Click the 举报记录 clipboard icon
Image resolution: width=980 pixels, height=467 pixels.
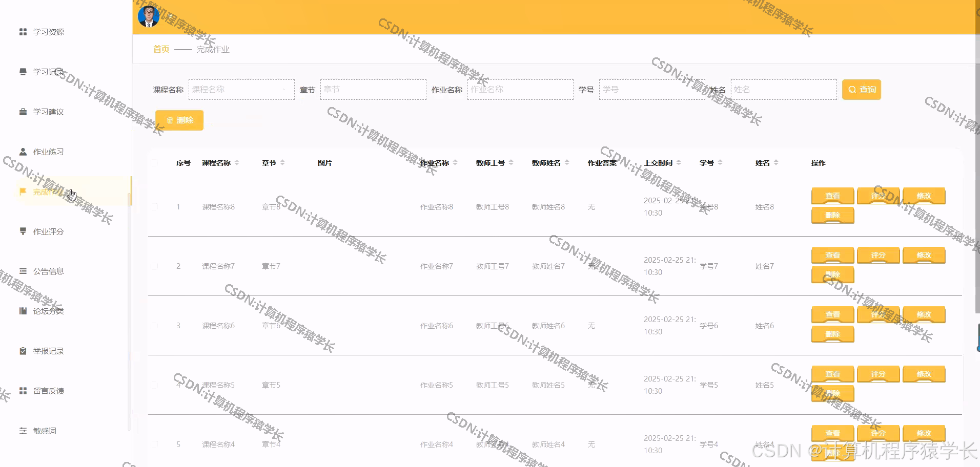[x=23, y=351]
